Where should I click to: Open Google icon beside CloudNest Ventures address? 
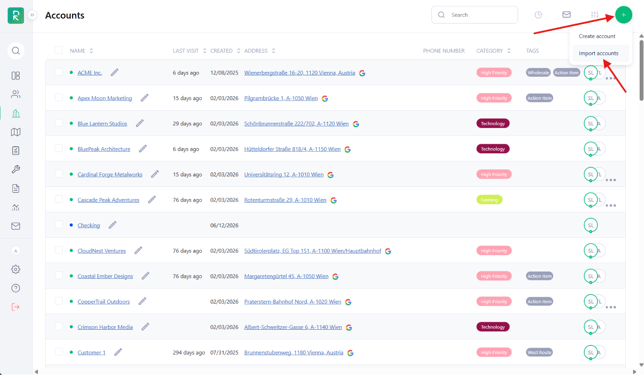388,251
